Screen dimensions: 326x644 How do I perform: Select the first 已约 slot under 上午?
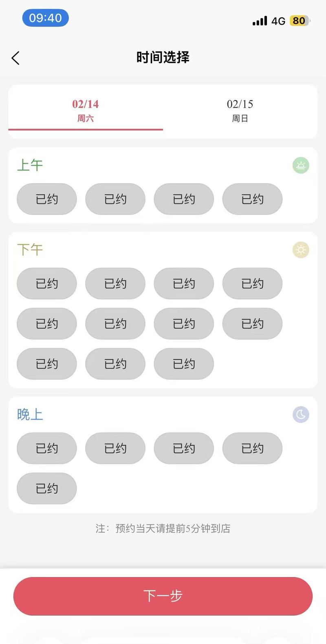[x=47, y=199]
